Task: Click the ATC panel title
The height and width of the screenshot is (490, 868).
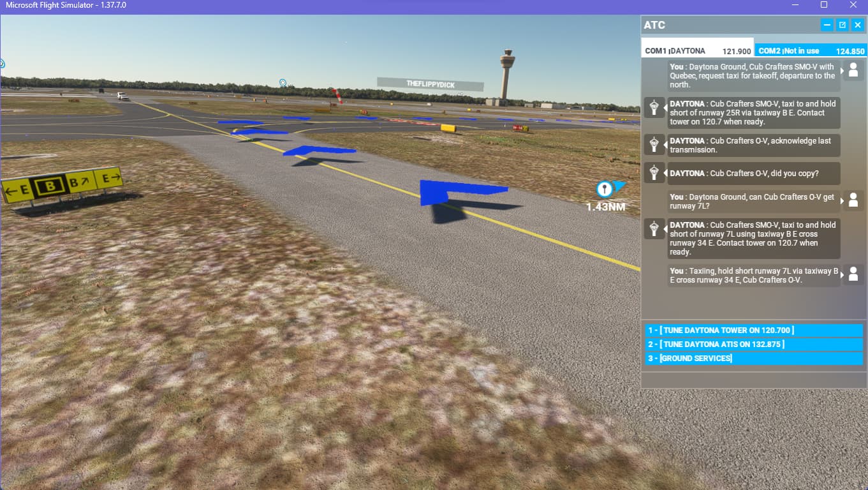Action: [x=654, y=25]
